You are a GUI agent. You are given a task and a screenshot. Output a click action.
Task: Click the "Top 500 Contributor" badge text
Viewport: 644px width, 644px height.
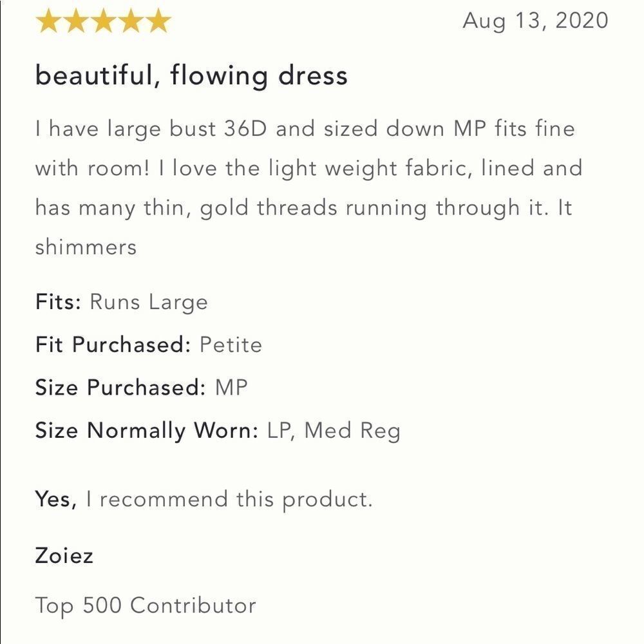(x=146, y=605)
